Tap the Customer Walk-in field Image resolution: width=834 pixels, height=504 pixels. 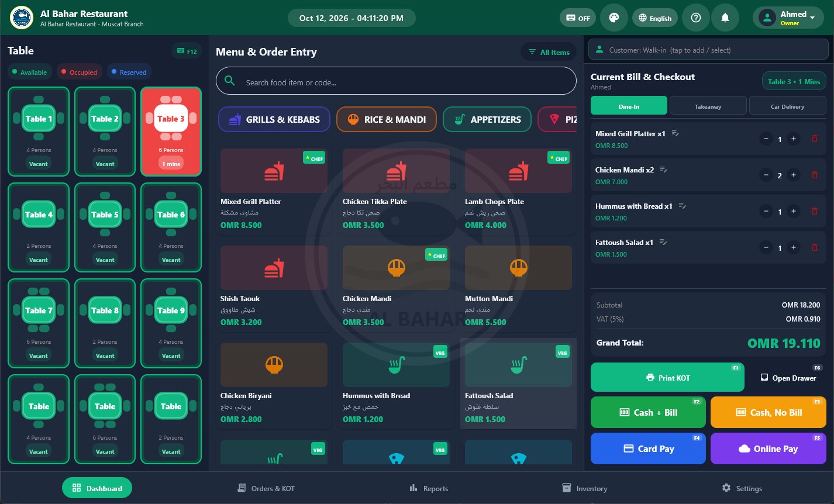click(708, 50)
